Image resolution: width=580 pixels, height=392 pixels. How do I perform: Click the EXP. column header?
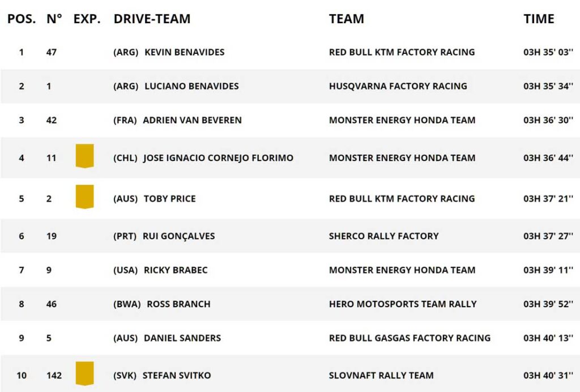pyautogui.click(x=87, y=19)
